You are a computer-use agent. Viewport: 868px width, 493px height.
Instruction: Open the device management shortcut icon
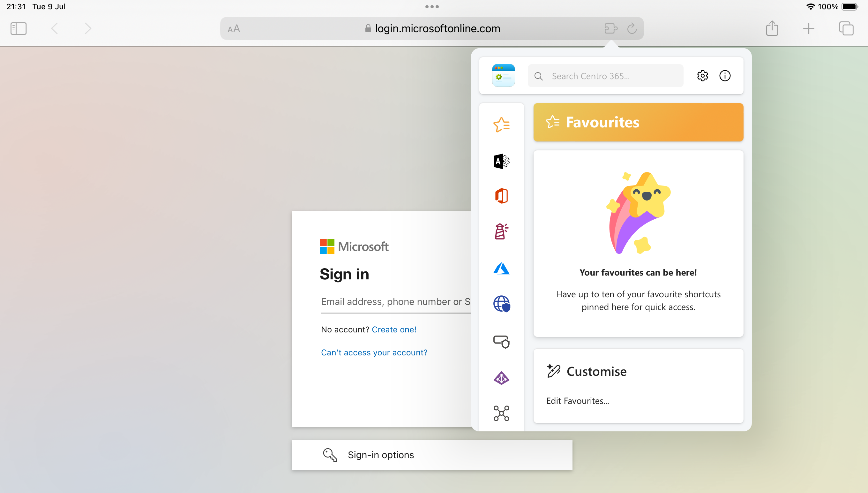pyautogui.click(x=501, y=342)
